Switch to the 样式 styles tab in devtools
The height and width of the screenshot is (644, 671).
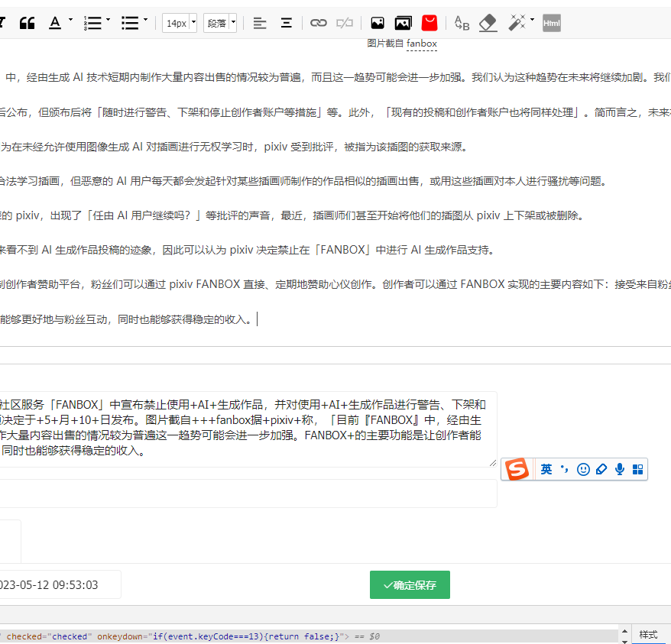click(648, 635)
